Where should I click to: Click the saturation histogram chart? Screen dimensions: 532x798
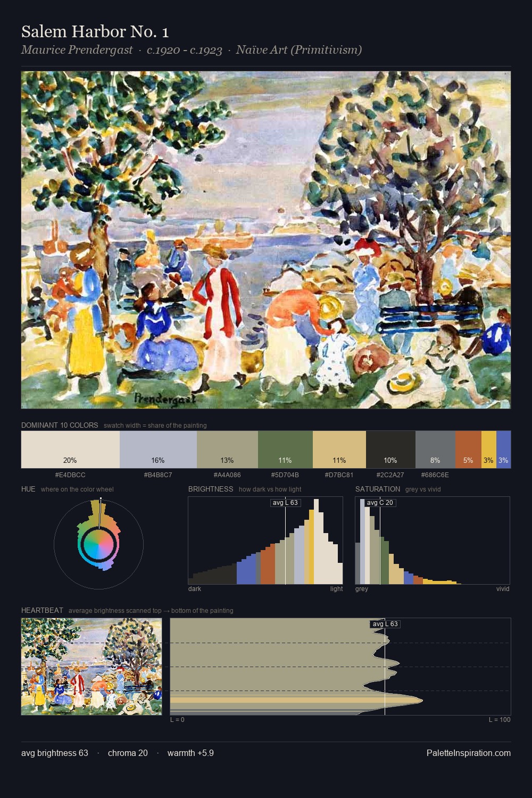tap(433, 541)
